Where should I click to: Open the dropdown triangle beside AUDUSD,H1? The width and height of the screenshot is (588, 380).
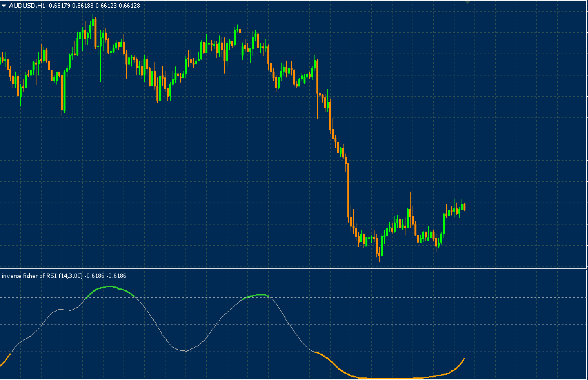point(4,5)
